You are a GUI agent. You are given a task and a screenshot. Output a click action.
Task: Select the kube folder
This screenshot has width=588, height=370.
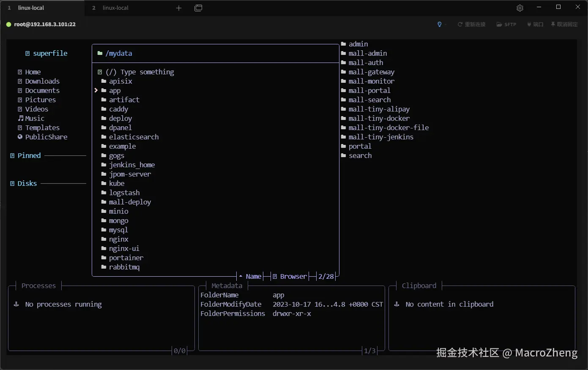[117, 184]
